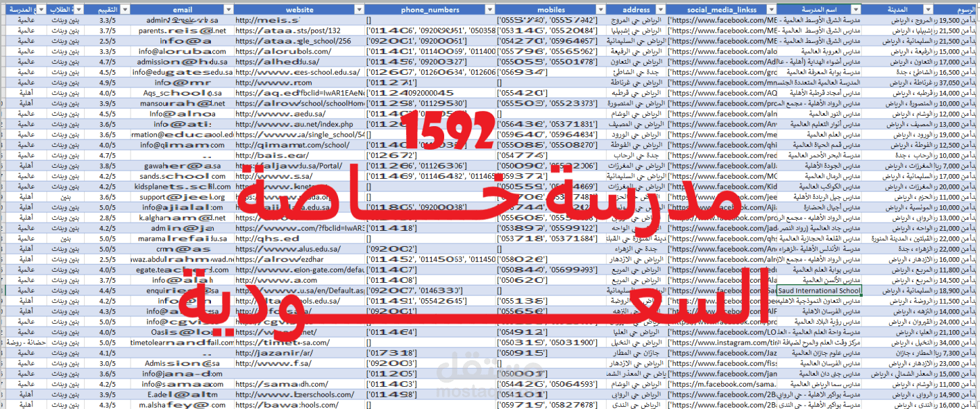This screenshot has height=409, width=980.
Task: Select the m.alshafey email cell
Action: tap(183, 405)
